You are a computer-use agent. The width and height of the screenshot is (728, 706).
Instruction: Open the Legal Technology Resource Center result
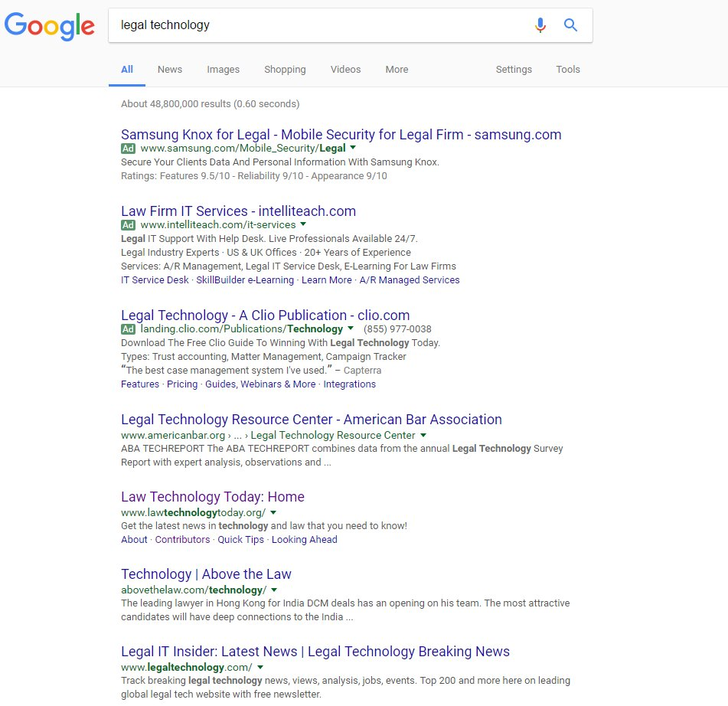pyautogui.click(x=312, y=420)
